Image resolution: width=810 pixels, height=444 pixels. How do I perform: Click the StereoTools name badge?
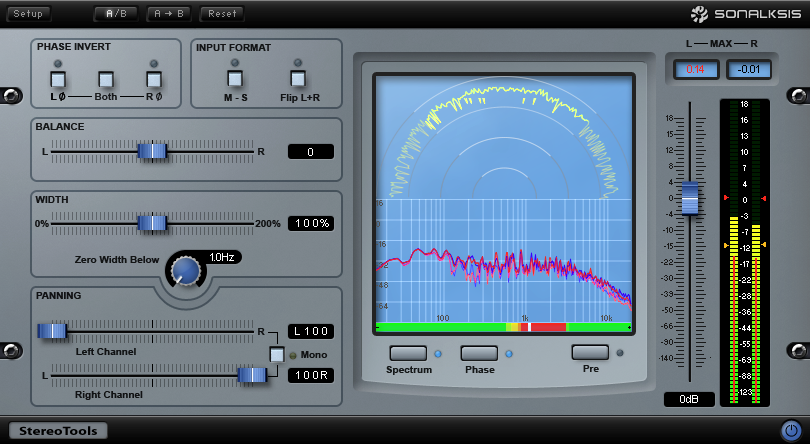58,431
